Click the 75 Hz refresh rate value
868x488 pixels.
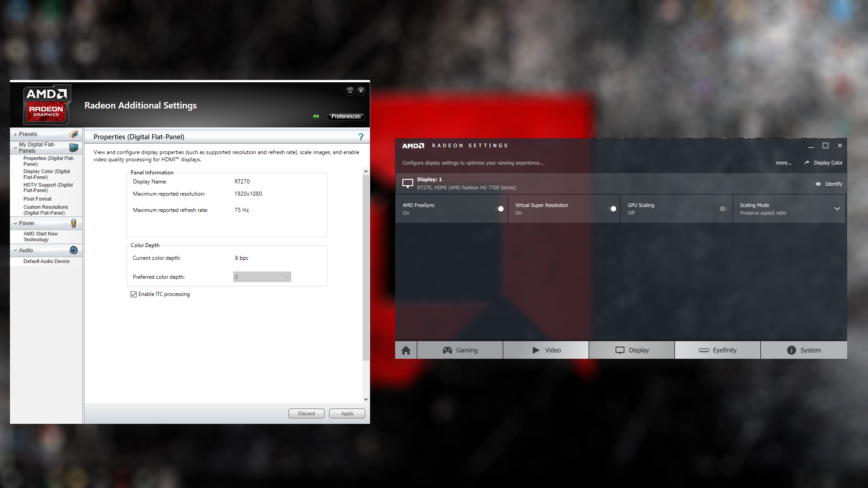point(242,210)
